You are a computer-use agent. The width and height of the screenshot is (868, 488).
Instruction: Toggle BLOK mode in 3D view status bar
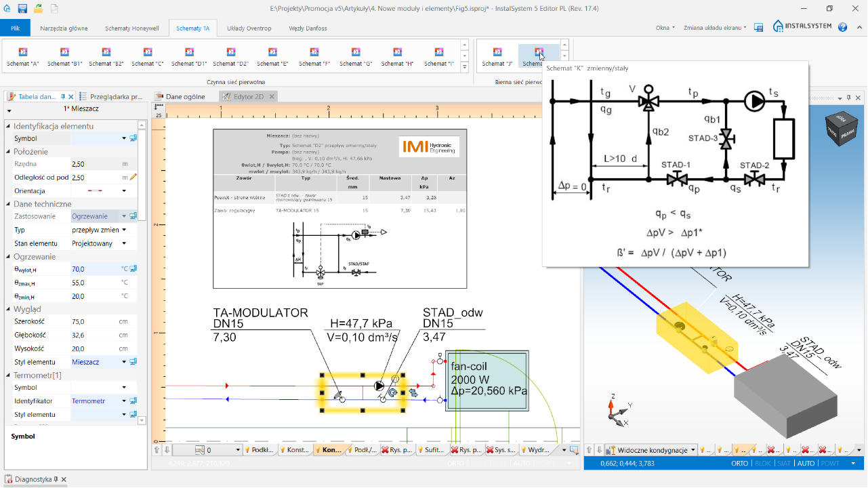pyautogui.click(x=763, y=464)
